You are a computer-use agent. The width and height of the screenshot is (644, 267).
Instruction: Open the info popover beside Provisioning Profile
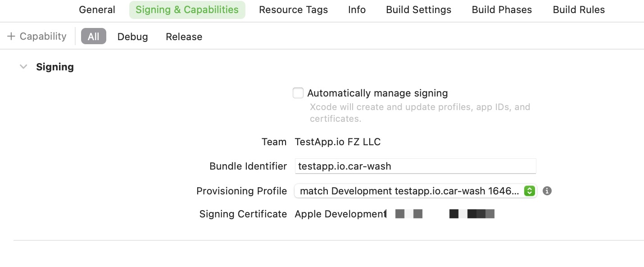(547, 191)
